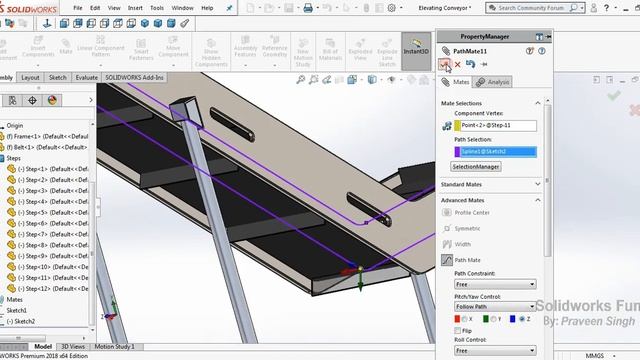640x360 pixels.
Task: Choose the Profile Center mate icon
Action: (447, 212)
